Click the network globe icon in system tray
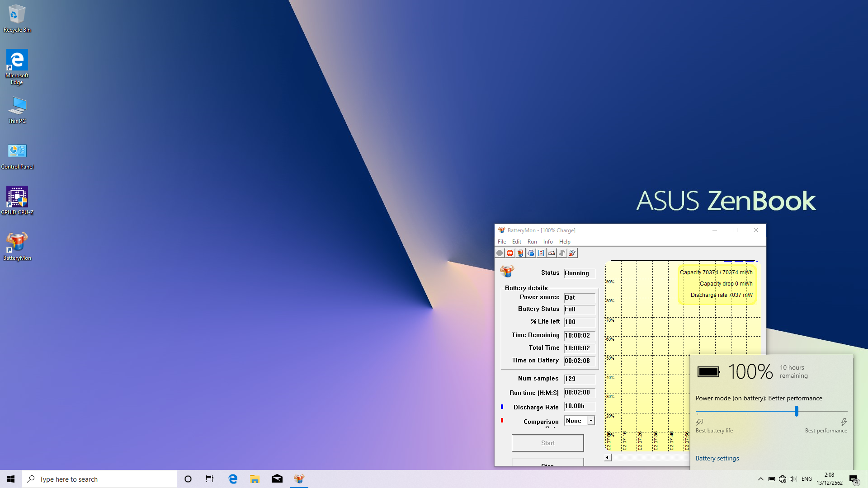Screen dimensions: 868x488 point(783,479)
